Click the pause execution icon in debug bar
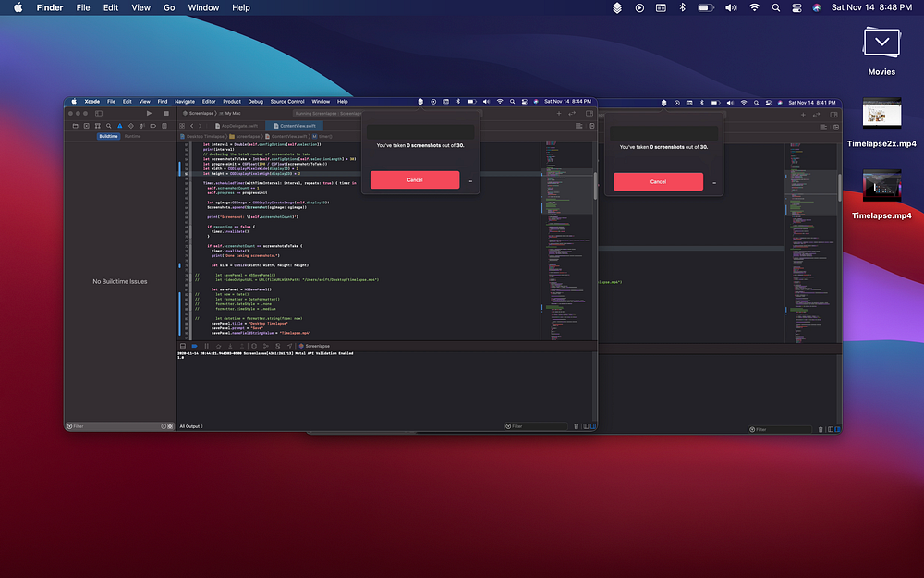The image size is (924, 578). tap(206, 346)
